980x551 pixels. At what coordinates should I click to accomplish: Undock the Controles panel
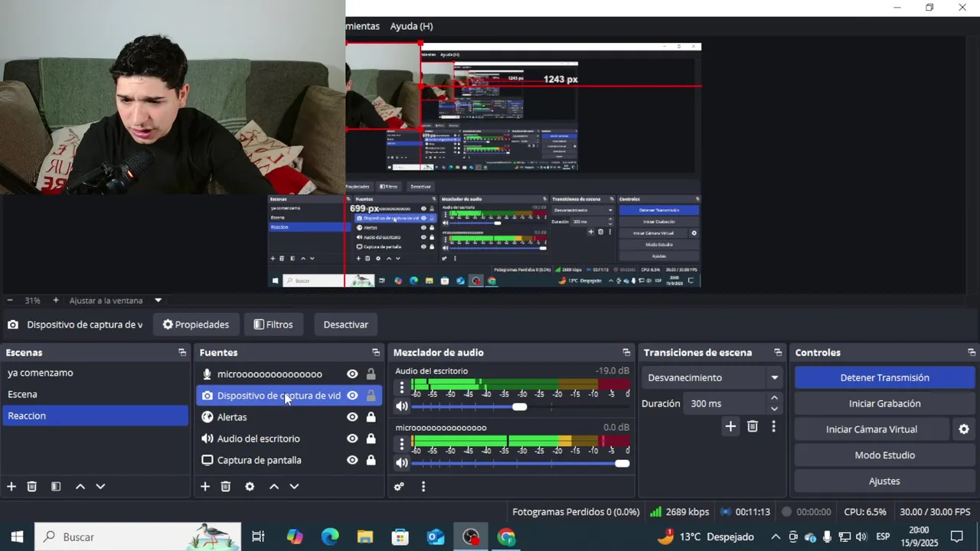point(972,353)
